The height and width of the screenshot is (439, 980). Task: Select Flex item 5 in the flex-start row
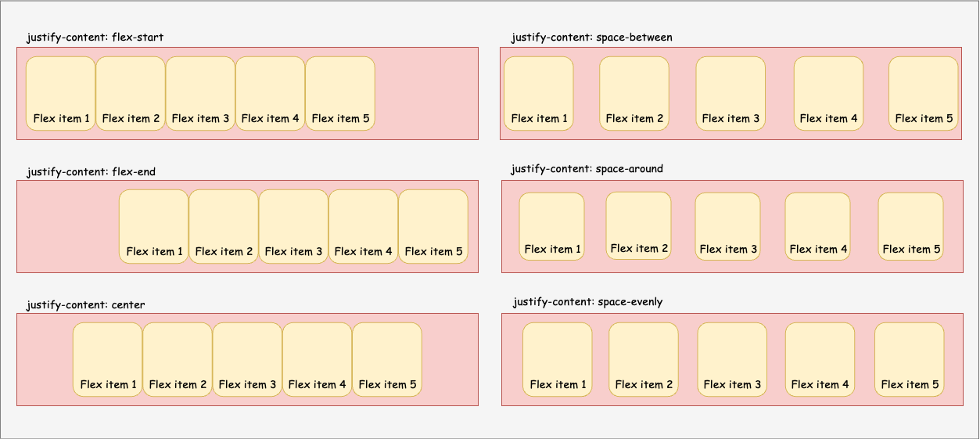[x=340, y=93]
